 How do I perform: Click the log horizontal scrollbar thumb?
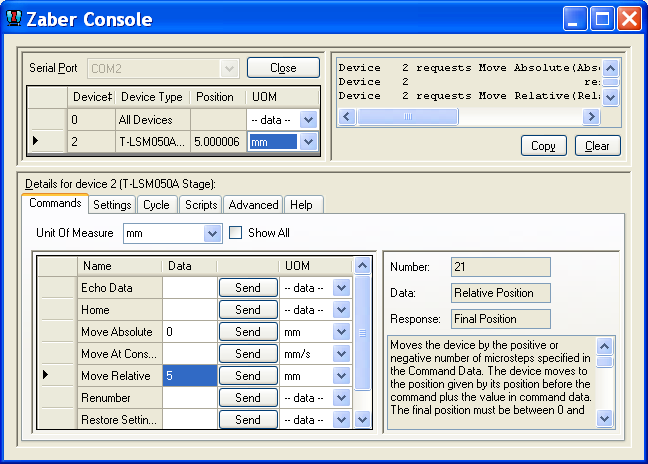point(408,117)
